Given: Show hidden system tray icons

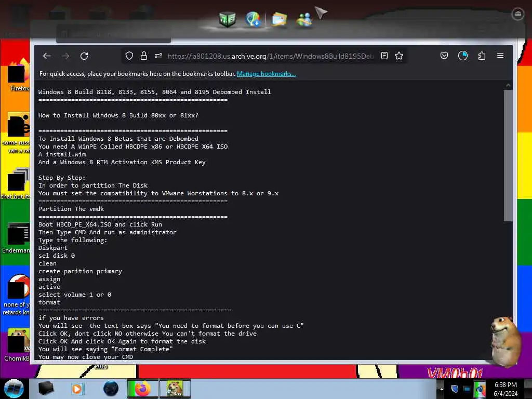Looking at the screenshot, I should [441, 389].
